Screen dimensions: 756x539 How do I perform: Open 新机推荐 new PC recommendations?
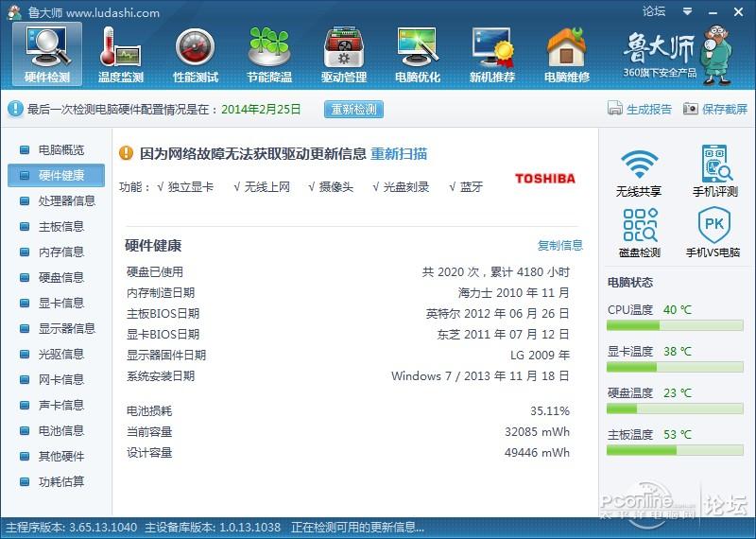(x=492, y=54)
